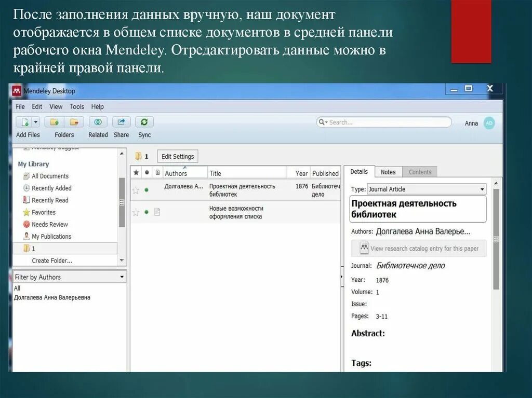532x398 pixels.
Task: Click View research catalog entry button
Action: [x=419, y=249]
